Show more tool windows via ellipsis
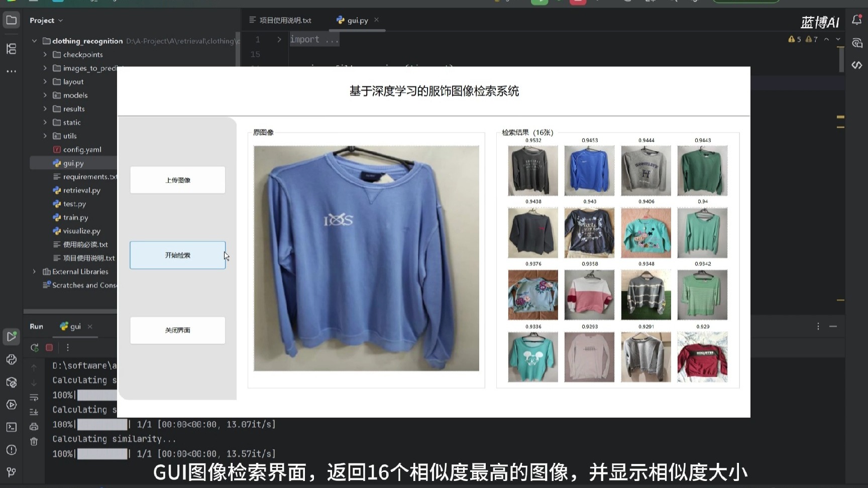The height and width of the screenshot is (488, 868). coord(11,71)
